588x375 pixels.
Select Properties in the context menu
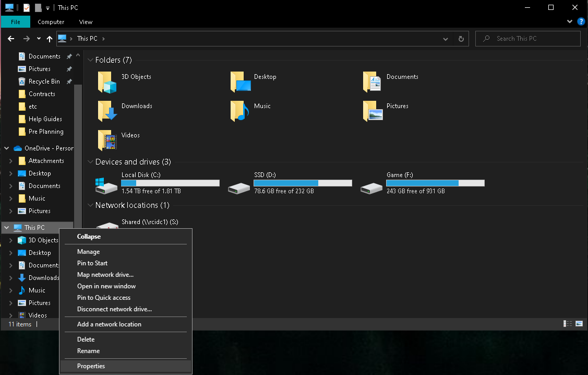pyautogui.click(x=91, y=366)
